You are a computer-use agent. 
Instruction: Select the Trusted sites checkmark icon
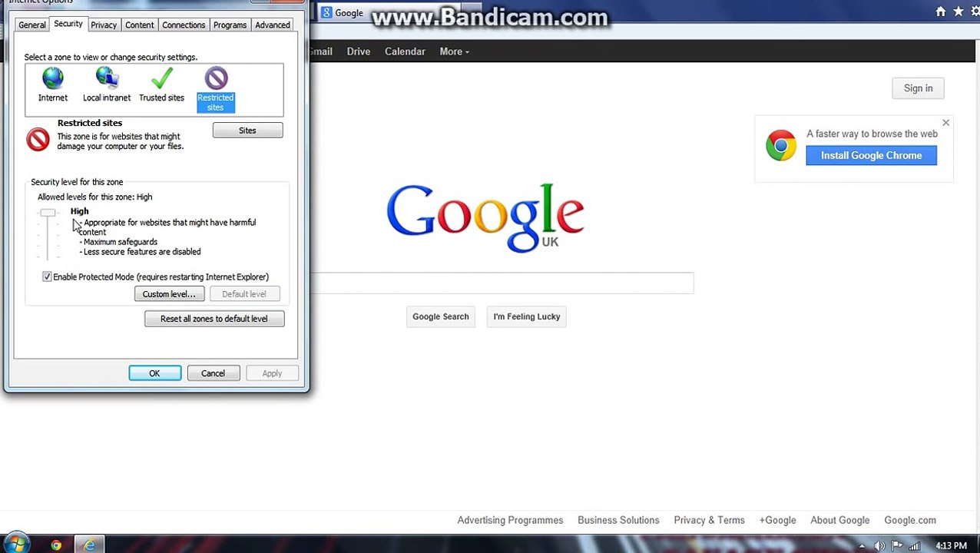161,78
